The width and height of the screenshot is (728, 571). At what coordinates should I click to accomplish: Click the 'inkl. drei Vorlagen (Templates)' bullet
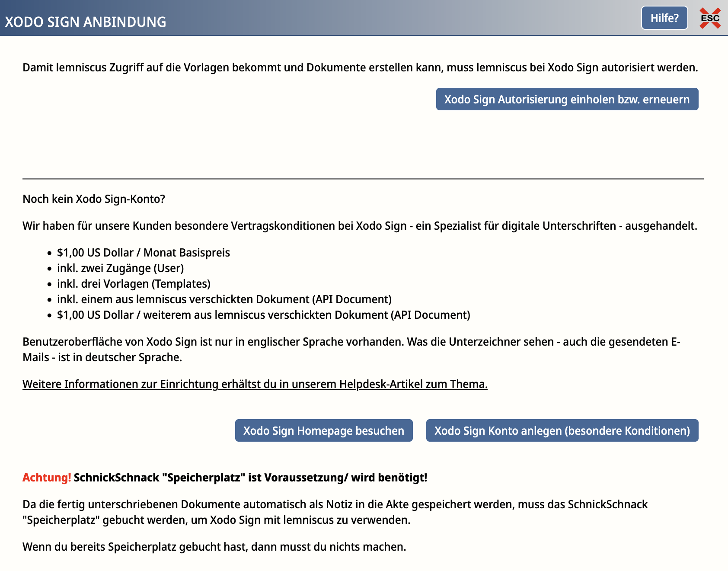tap(134, 284)
